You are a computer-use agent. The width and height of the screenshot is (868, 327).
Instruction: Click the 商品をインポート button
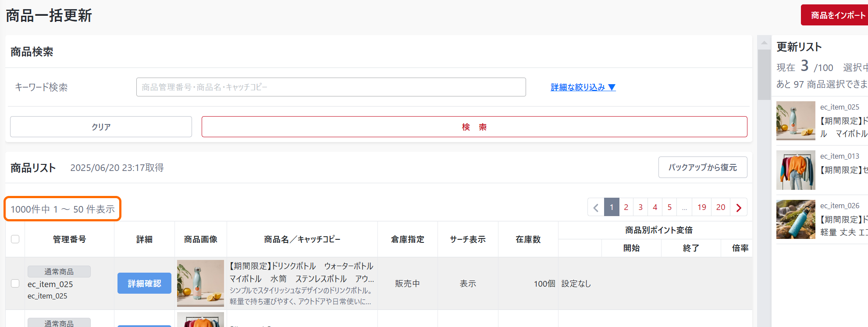pos(835,15)
